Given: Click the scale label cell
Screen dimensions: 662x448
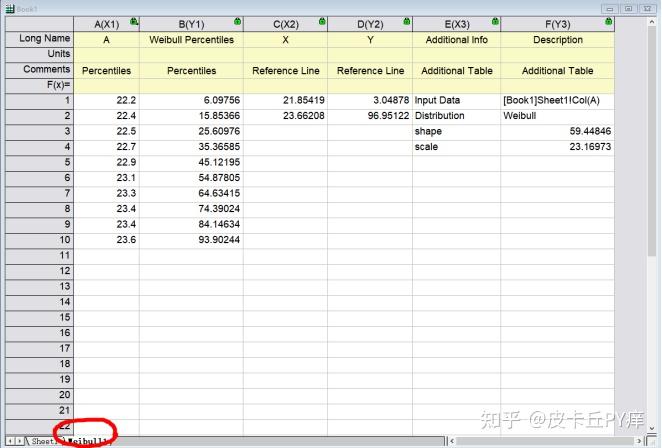Looking at the screenshot, I should [456, 147].
